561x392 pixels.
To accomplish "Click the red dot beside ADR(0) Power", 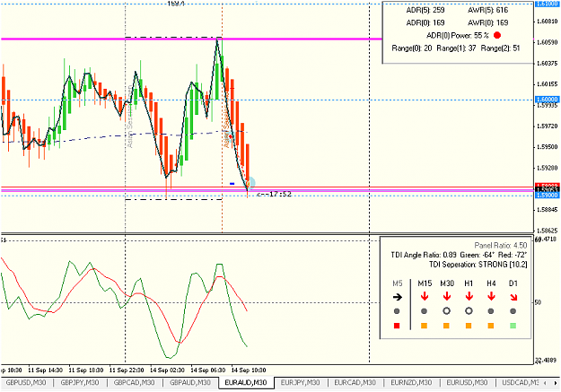I will pyautogui.click(x=497, y=35).
